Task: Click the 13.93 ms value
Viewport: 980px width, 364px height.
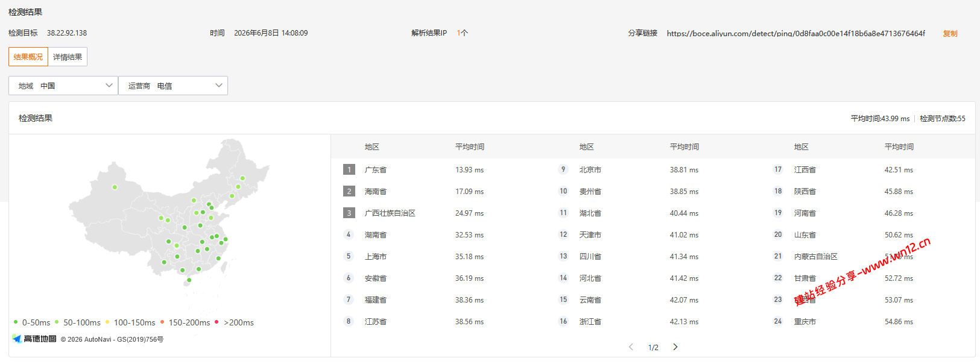Action: 469,170
